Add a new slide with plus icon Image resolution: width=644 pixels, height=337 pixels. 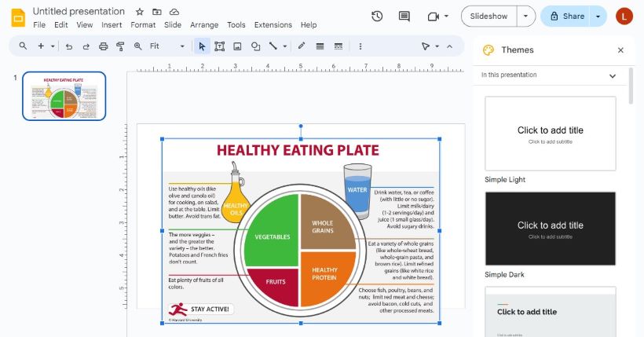(41, 46)
